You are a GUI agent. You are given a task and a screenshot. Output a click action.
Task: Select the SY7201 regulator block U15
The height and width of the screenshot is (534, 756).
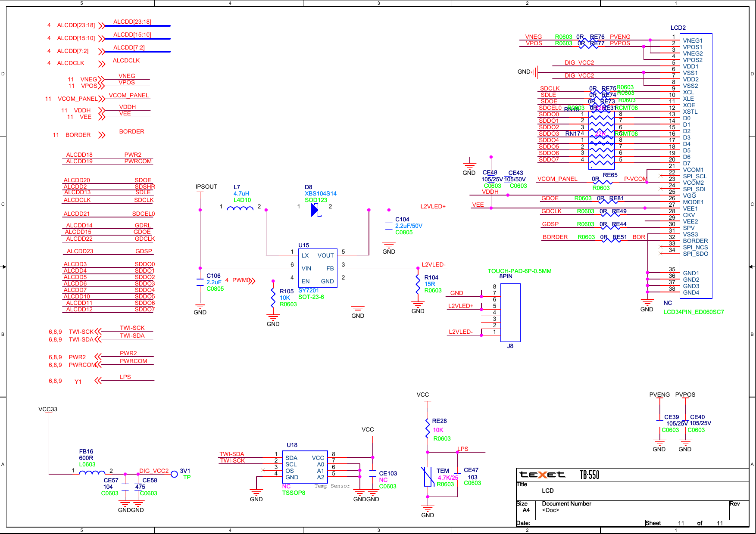click(x=318, y=268)
